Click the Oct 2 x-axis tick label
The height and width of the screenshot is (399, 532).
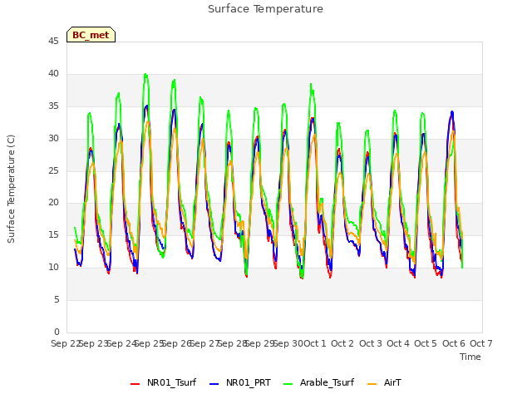pos(342,343)
